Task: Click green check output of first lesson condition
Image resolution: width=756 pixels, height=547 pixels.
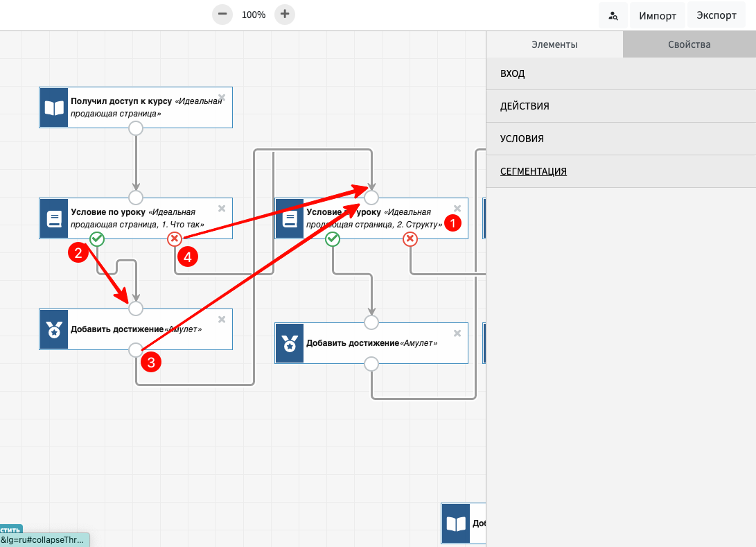Action: 97,239
